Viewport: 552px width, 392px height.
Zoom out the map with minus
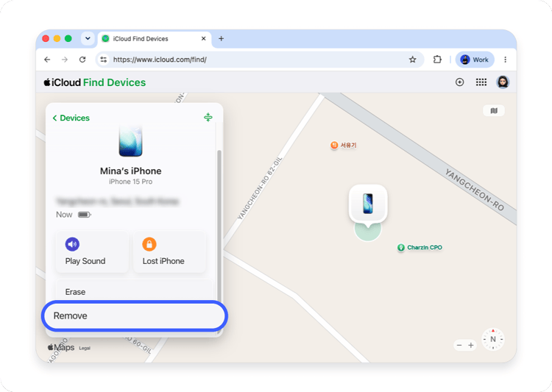click(459, 345)
